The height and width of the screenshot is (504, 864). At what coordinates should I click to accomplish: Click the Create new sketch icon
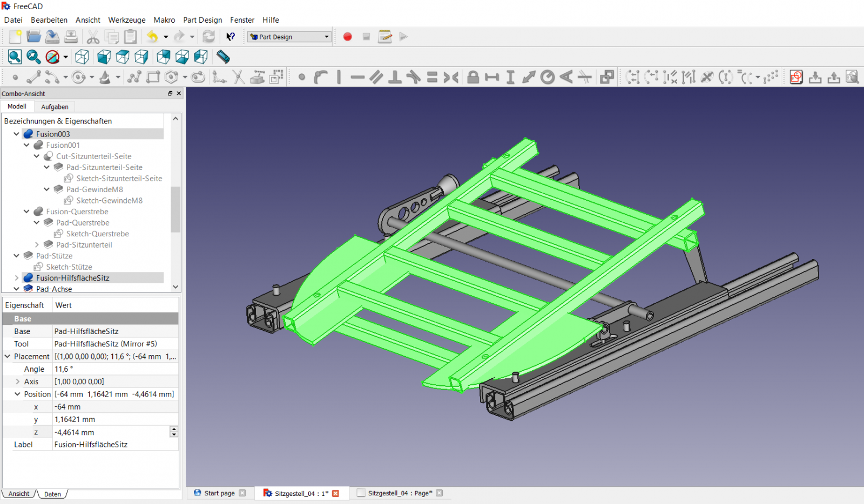(x=796, y=77)
